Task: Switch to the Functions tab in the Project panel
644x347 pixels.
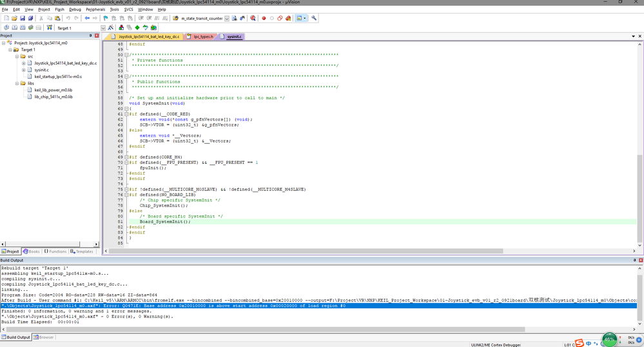Action: pyautogui.click(x=55, y=251)
